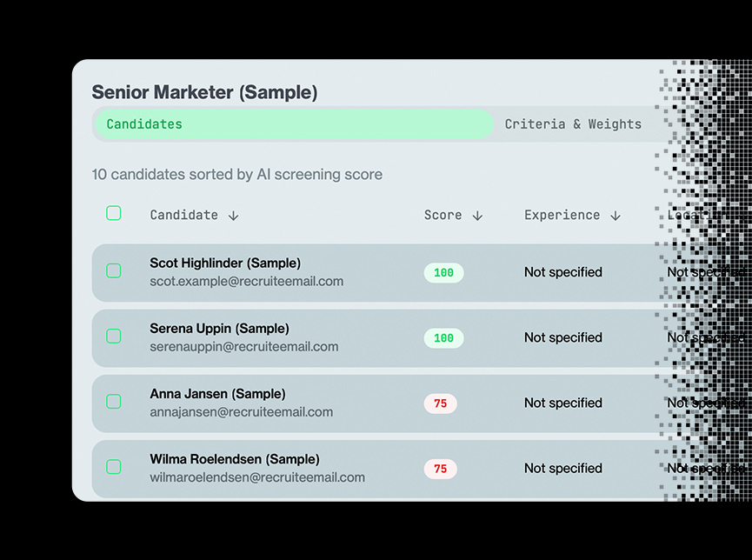
Task: Open Serena Uppin (Sample) profile
Action: [x=219, y=329]
